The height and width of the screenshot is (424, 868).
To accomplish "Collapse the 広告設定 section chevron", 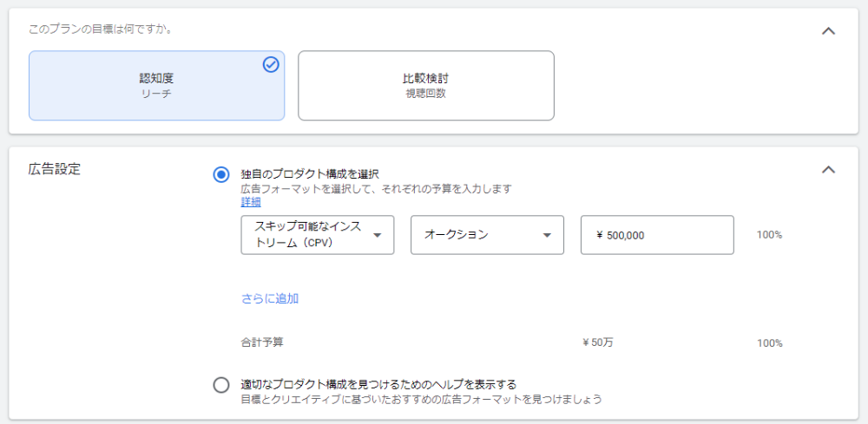I will [x=828, y=169].
